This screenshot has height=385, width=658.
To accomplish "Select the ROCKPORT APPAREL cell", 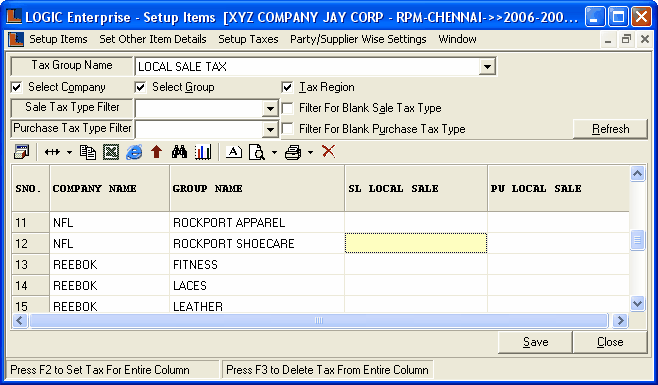I will tap(257, 223).
